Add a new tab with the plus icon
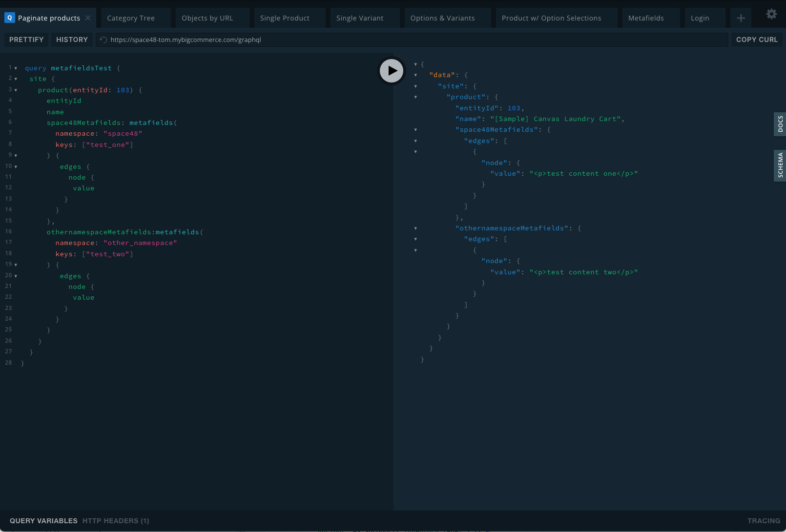The height and width of the screenshot is (532, 786). click(741, 18)
